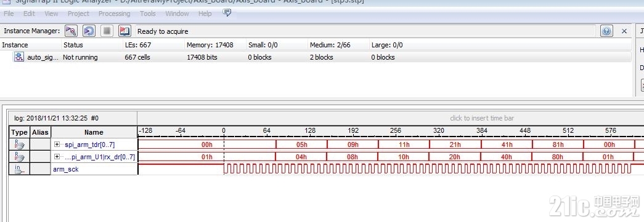Click the Run Analysis icon
Image resolution: width=644 pixels, height=222 pixels.
71,31
